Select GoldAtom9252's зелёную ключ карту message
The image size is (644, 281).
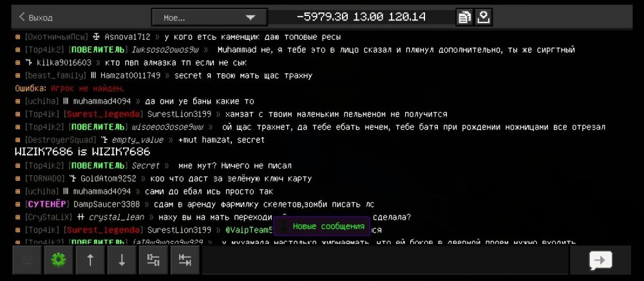[x=164, y=179]
